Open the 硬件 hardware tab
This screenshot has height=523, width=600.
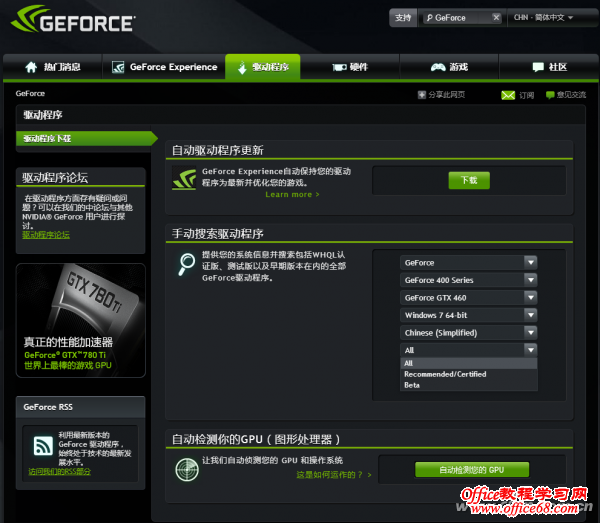click(350, 67)
